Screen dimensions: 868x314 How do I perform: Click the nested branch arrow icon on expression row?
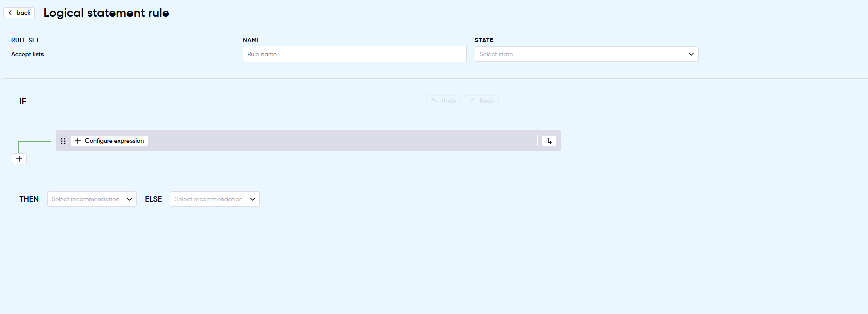(549, 141)
